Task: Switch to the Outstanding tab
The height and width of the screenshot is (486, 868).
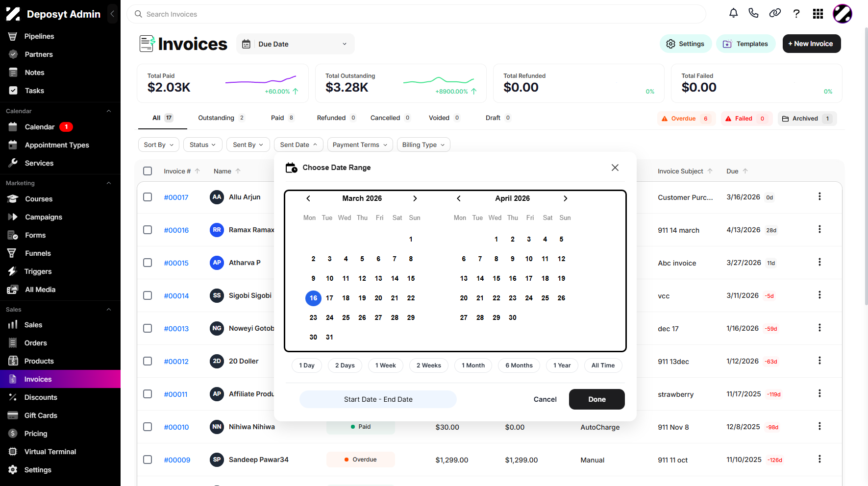Action: [x=222, y=118]
